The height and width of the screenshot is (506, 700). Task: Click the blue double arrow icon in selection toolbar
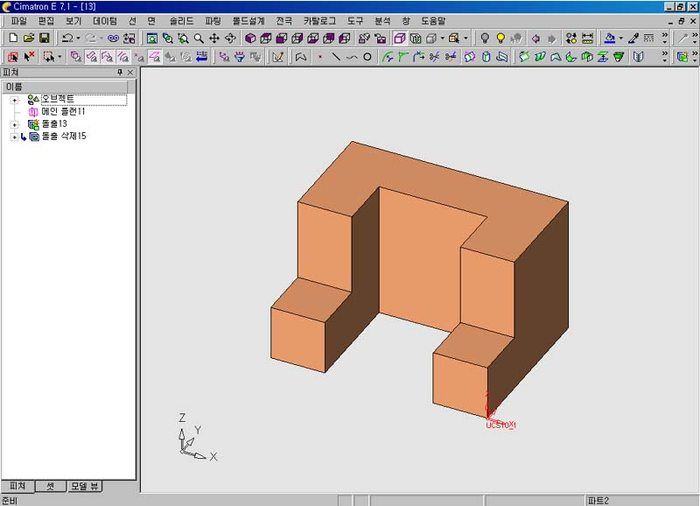click(x=202, y=57)
